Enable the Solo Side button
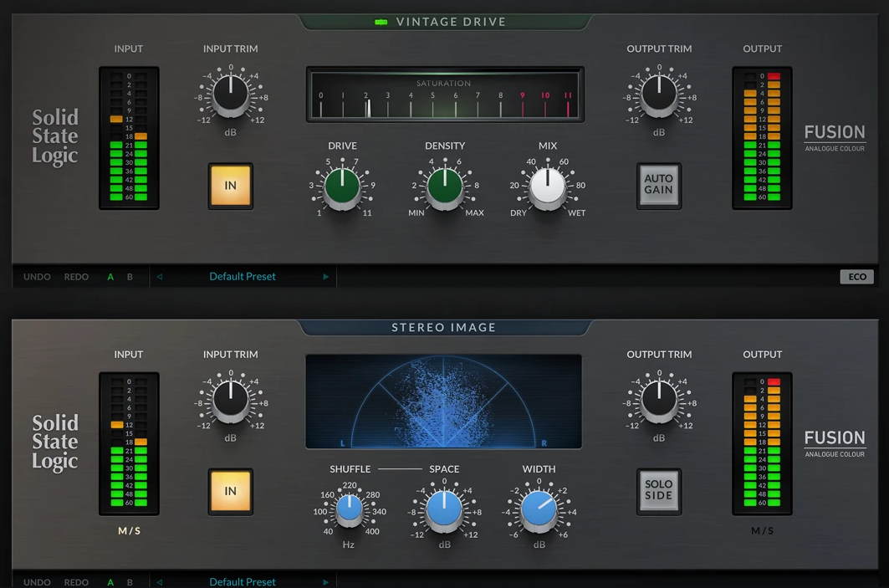Viewport: 889px width, 588px height. (x=658, y=491)
